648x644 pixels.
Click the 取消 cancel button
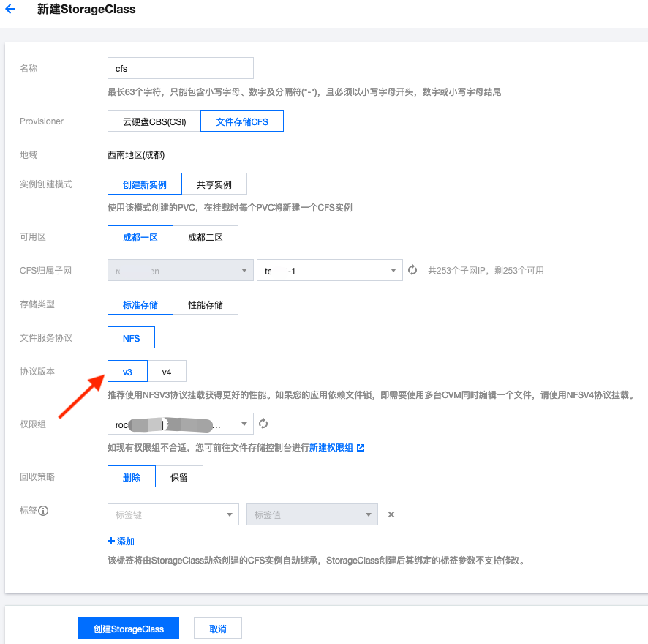[x=217, y=627]
